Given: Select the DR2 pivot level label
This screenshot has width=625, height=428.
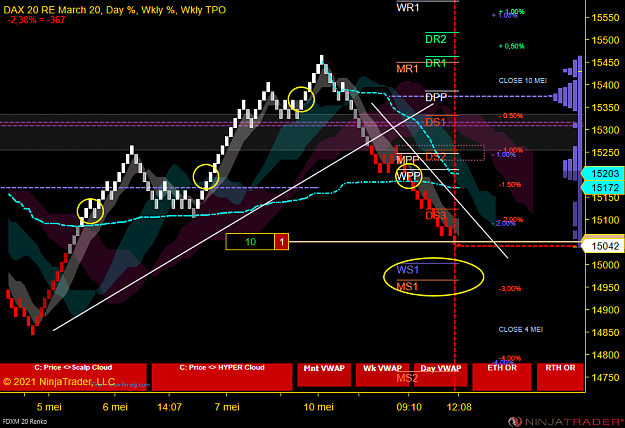Looking at the screenshot, I should click(x=436, y=39).
